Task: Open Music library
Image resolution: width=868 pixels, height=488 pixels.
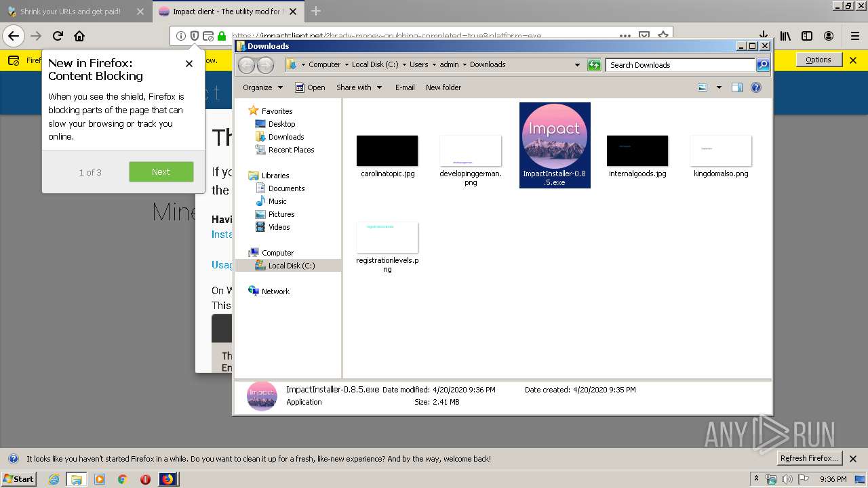Action: (277, 201)
